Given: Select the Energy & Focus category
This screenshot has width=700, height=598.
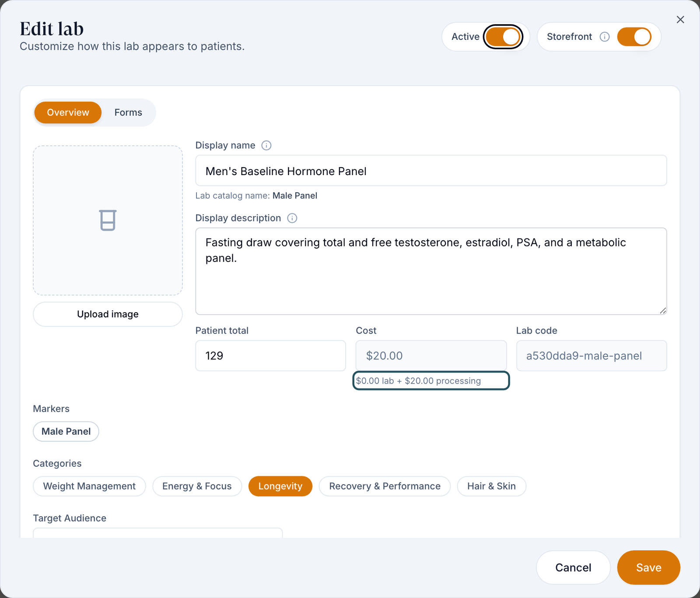Looking at the screenshot, I should (x=197, y=486).
